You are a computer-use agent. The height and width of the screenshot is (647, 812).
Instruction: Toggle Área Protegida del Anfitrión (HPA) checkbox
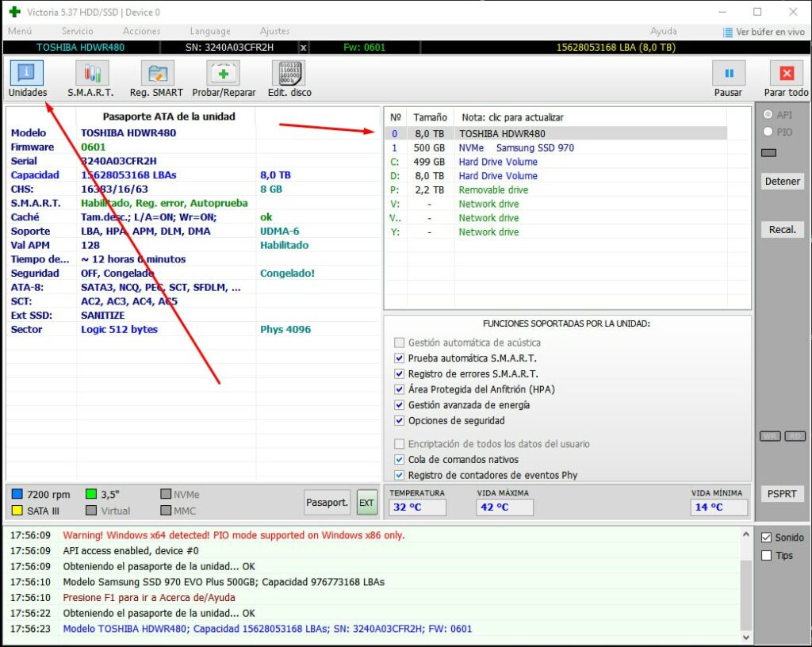[399, 389]
